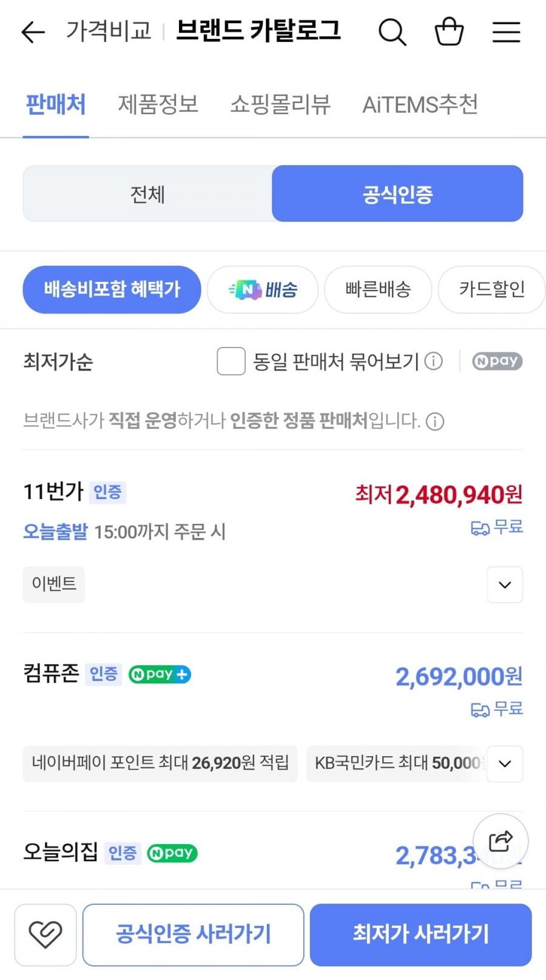
Task: Toggle the Npay filter
Action: [497, 361]
